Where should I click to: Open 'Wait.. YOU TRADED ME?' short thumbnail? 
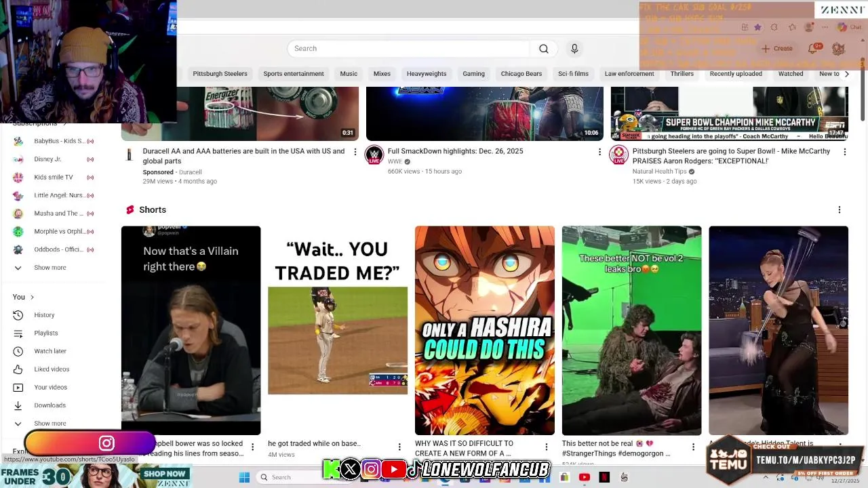338,330
